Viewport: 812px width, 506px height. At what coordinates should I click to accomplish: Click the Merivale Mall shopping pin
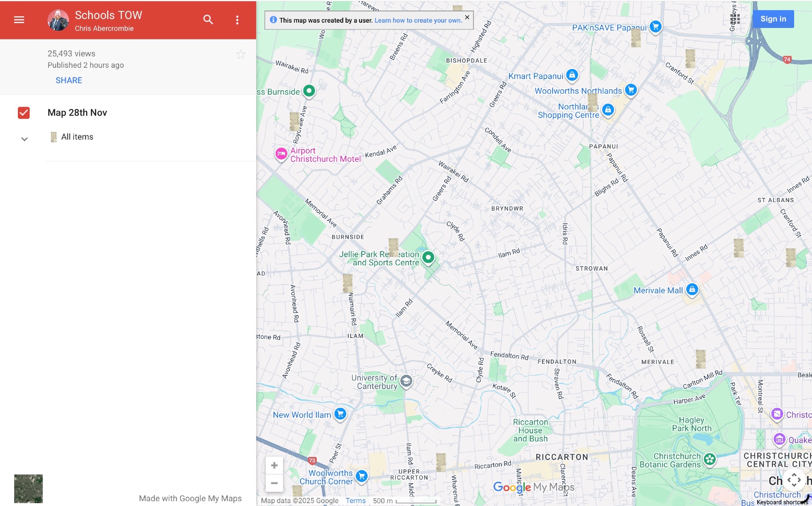(692, 289)
